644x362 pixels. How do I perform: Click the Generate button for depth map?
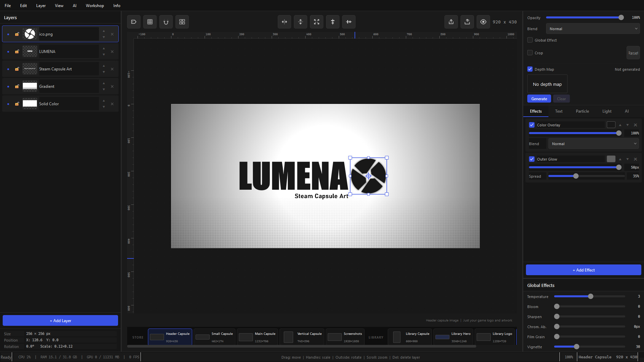(539, 99)
